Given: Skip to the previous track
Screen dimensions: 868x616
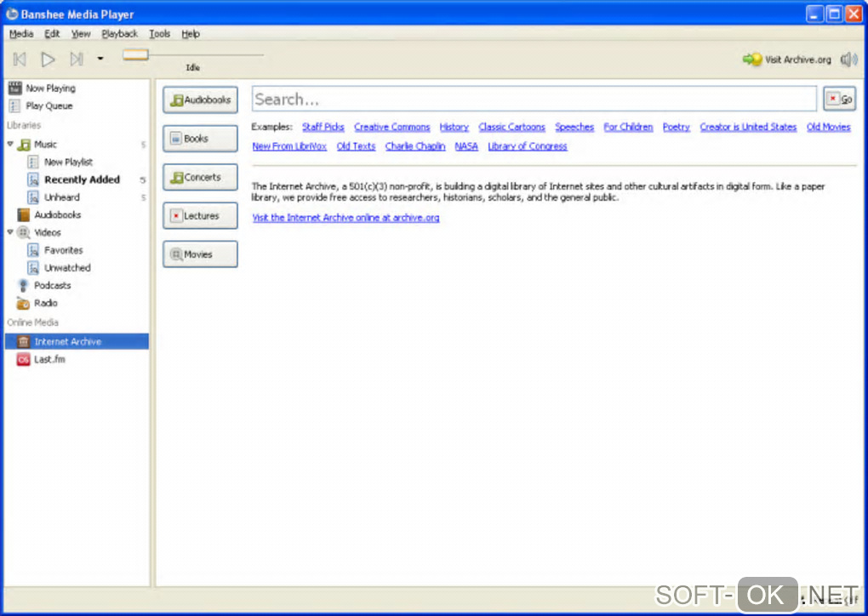Looking at the screenshot, I should 20,60.
